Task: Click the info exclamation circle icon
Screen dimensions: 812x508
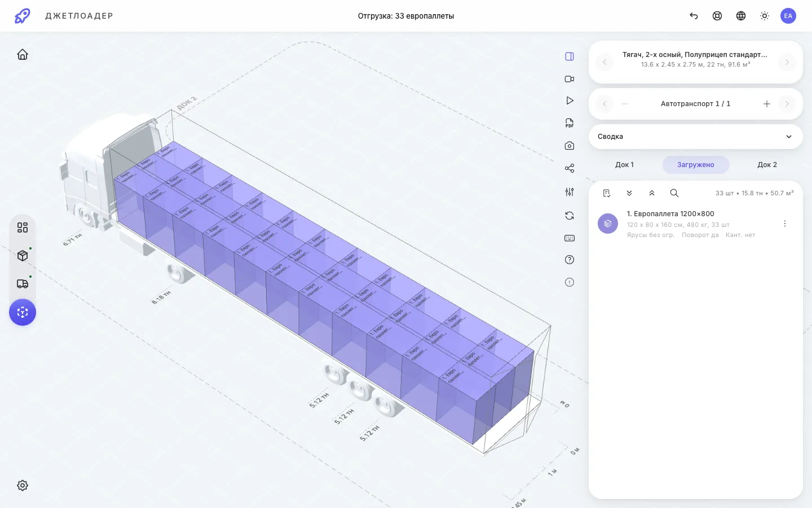Action: pos(570,282)
